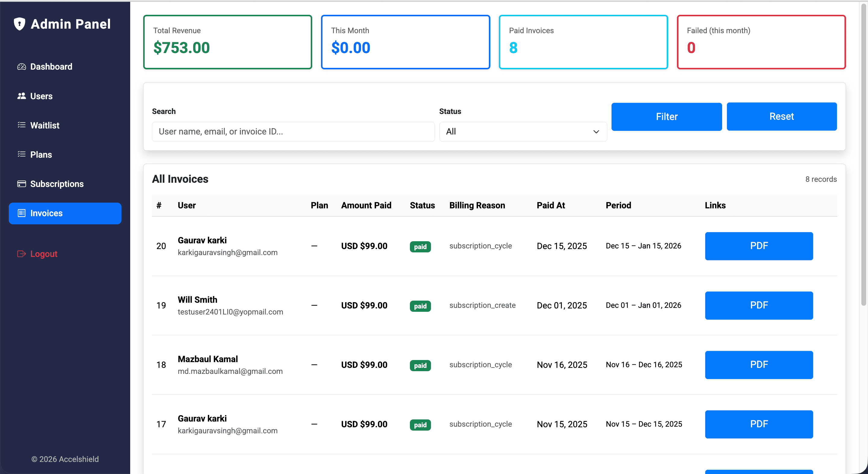Open the Waitlist section

[x=65, y=125]
